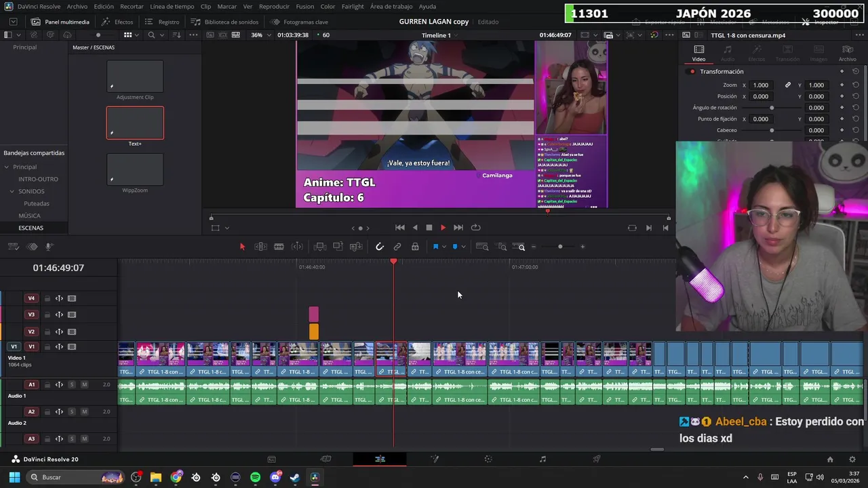Click the blue Marker icon

[455, 247]
